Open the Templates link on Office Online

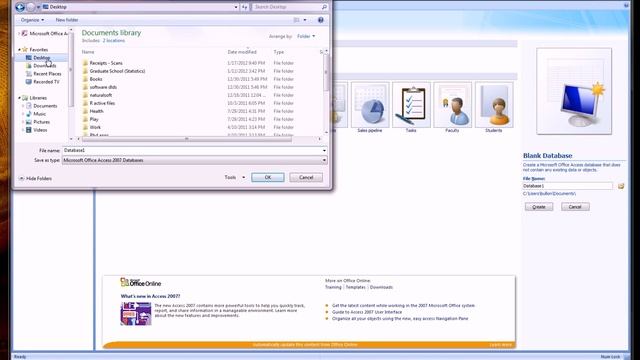356,287
